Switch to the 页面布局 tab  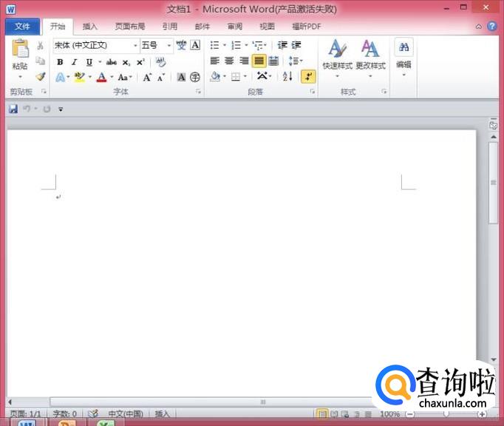130,27
